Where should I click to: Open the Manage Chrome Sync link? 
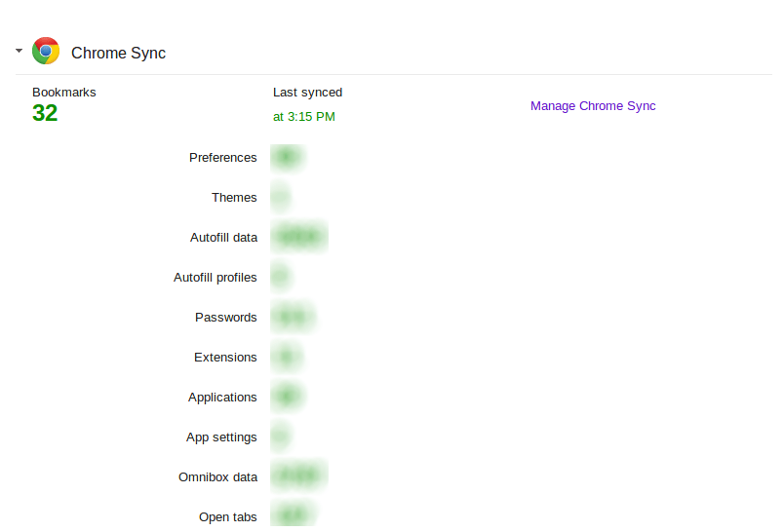[593, 106]
